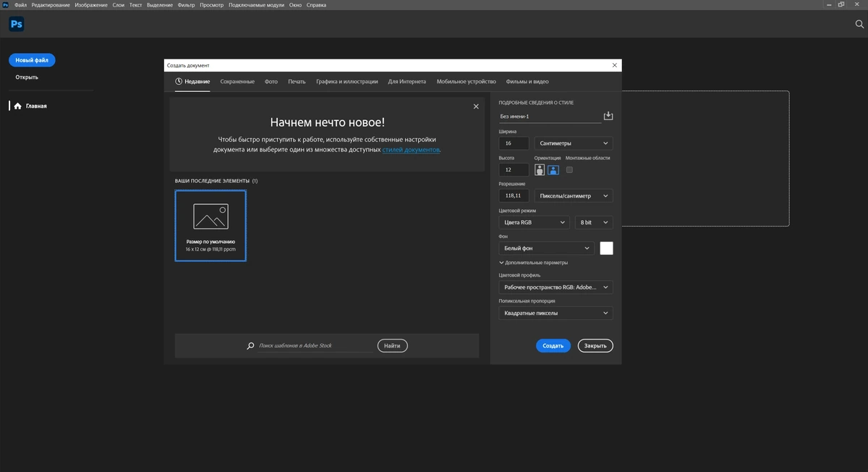The width and height of the screenshot is (868, 472).
Task: Open the Редактирование menu
Action: [x=51, y=5]
